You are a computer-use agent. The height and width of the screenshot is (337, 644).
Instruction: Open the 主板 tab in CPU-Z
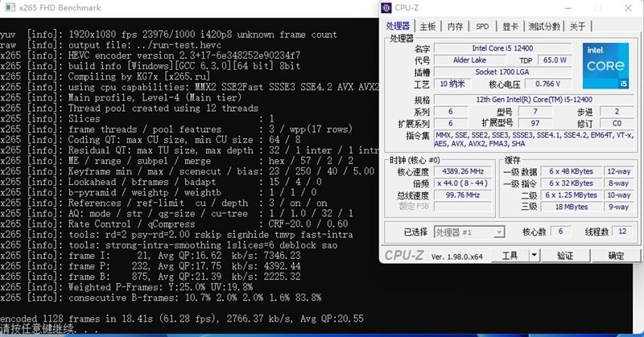click(x=427, y=27)
